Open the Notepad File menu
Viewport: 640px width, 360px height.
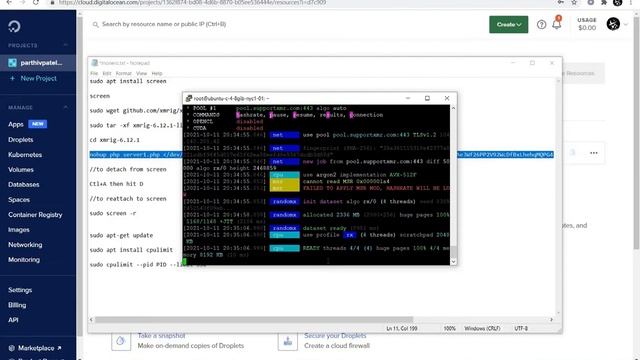tap(94, 73)
